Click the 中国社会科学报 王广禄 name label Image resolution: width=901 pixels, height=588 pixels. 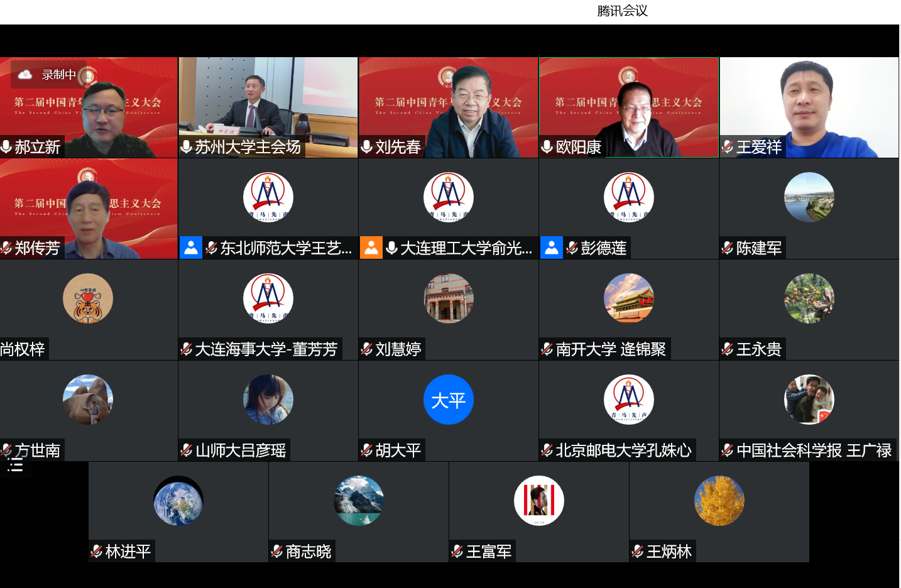pyautogui.click(x=814, y=450)
